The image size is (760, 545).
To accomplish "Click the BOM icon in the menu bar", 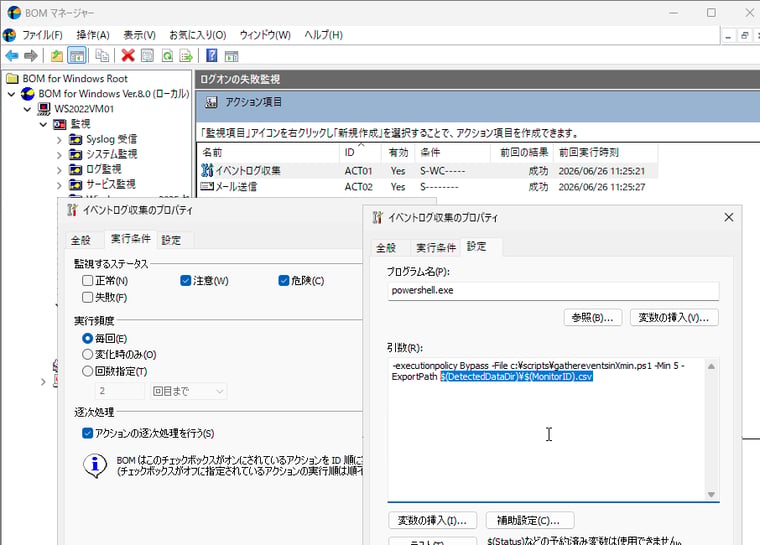I will (9, 35).
